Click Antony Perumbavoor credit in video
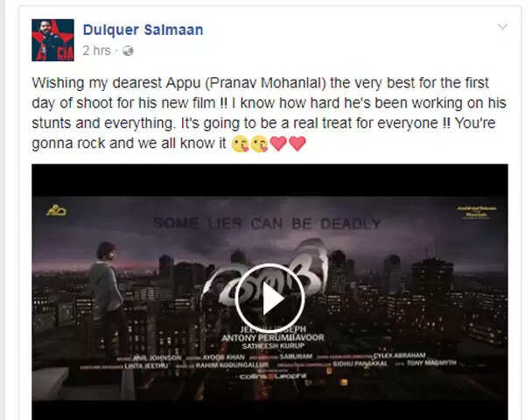Viewport: 525px width, 420px height. [x=273, y=338]
